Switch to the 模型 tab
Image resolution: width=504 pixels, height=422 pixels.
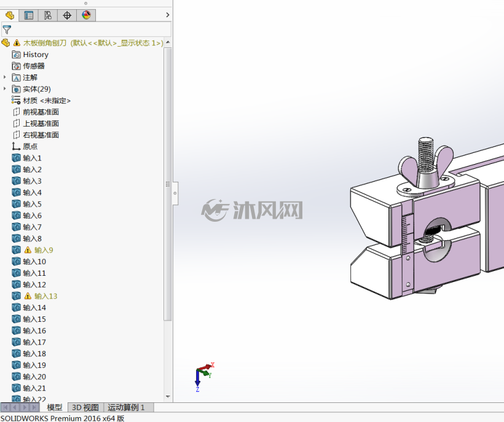click(x=54, y=407)
